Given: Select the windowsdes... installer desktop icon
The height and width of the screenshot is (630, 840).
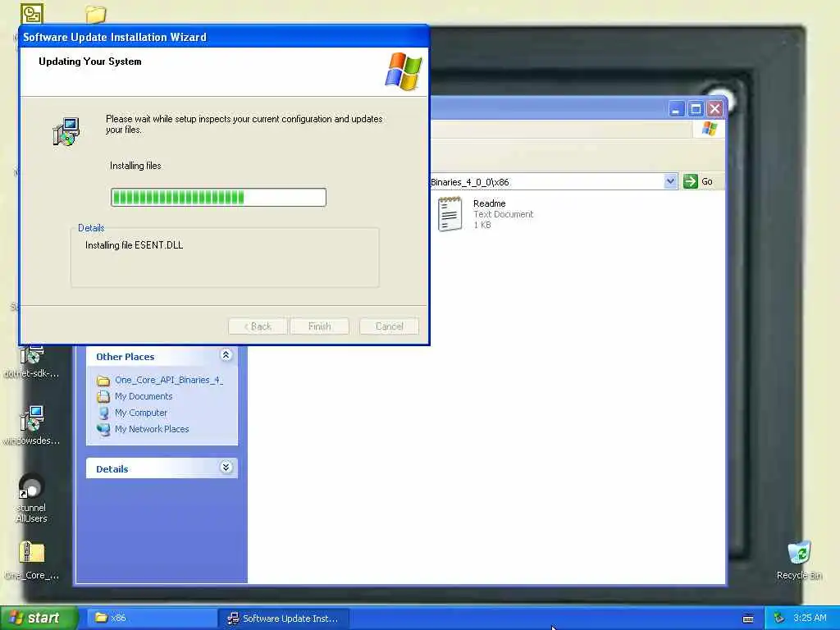Looking at the screenshot, I should tap(32, 426).
